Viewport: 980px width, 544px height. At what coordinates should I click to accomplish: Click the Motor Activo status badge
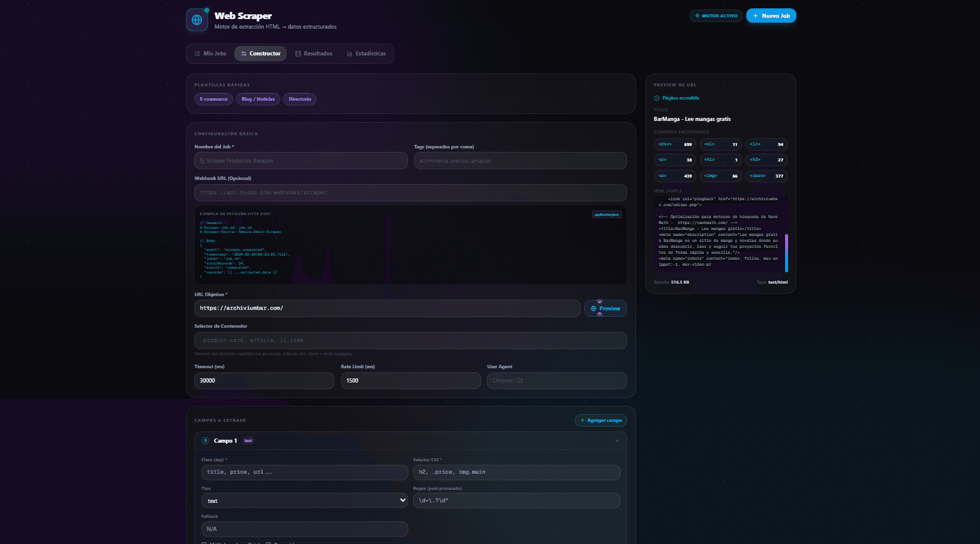716,16
